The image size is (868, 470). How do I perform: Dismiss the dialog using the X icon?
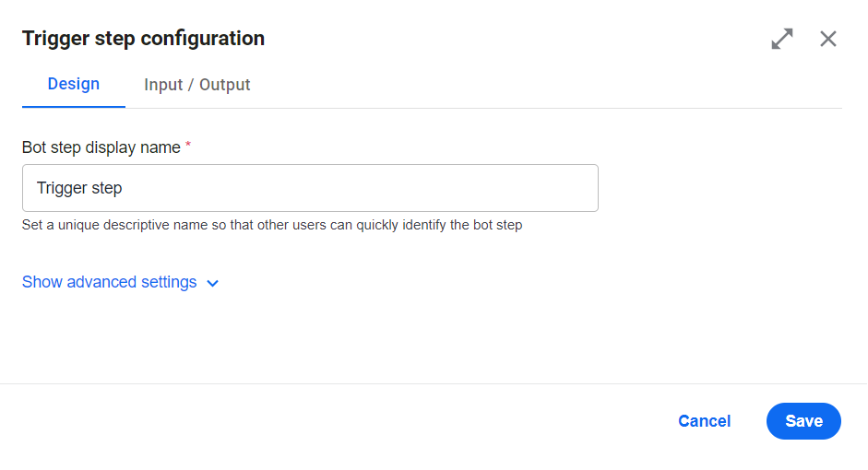pyautogui.click(x=828, y=39)
